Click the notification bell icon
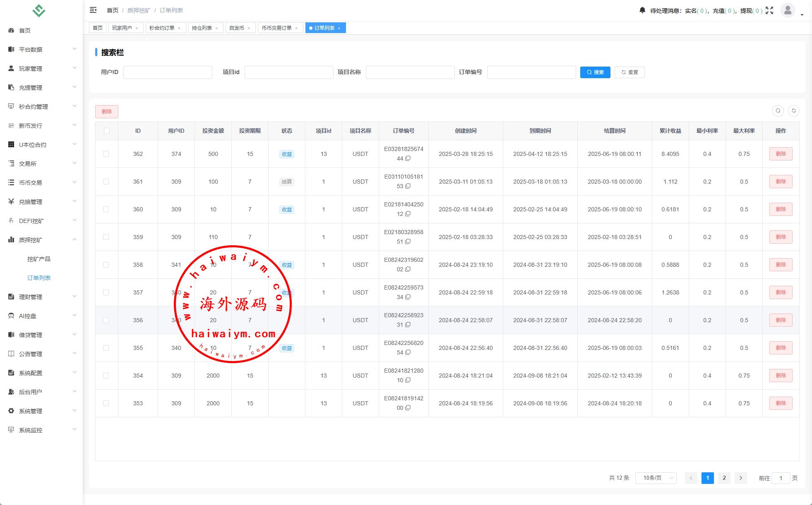The image size is (812, 505). [x=642, y=10]
